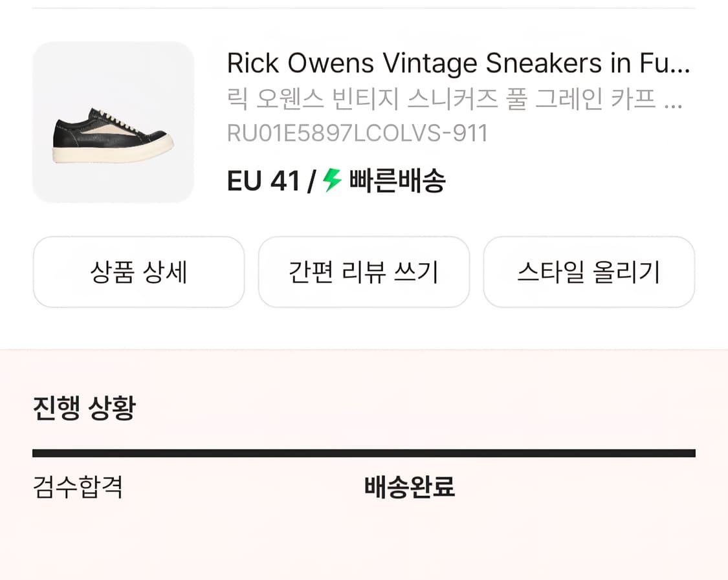The width and height of the screenshot is (728, 580).
Task: Tap the green lightning fast-delivery icon
Action: pos(332,180)
